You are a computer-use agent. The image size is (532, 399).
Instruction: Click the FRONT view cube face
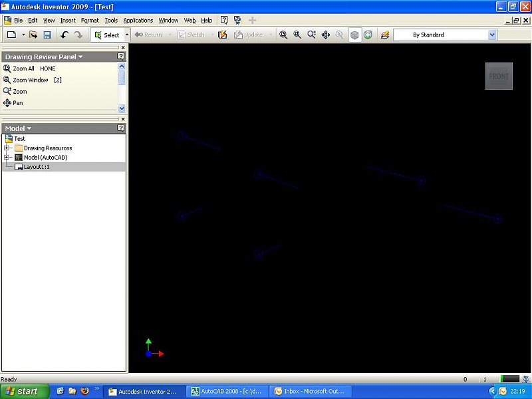[499, 76]
